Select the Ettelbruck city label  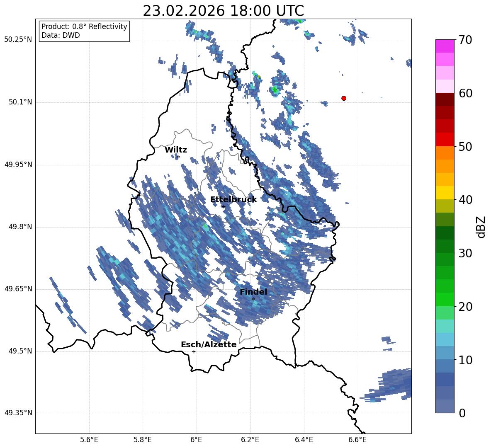pos(233,199)
